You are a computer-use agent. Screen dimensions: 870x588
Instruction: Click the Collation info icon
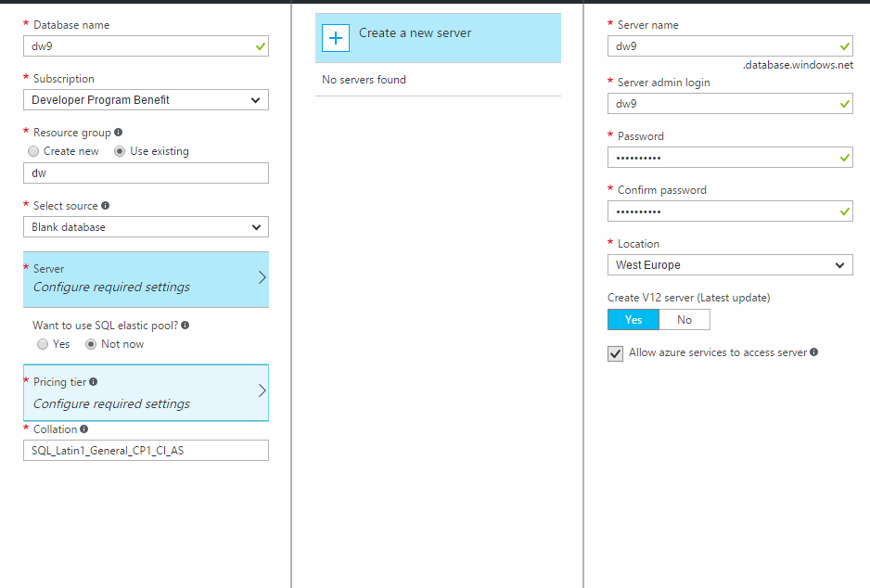coord(84,429)
